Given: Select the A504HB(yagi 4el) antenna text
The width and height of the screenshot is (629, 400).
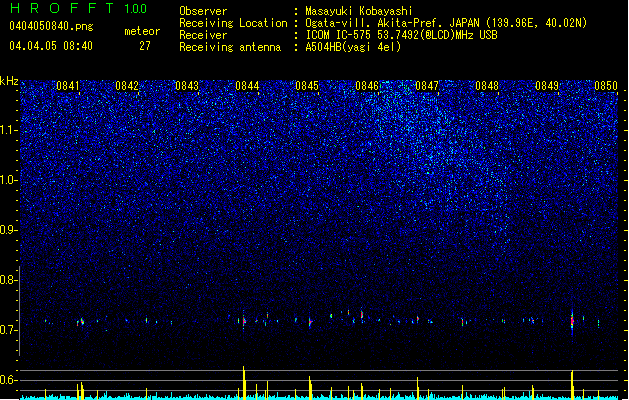Looking at the screenshot, I should pos(353,47).
